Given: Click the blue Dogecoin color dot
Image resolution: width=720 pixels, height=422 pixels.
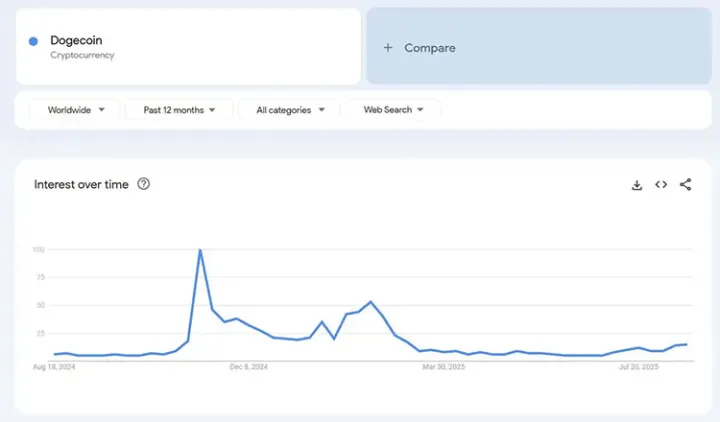Looking at the screenshot, I should 34,41.
